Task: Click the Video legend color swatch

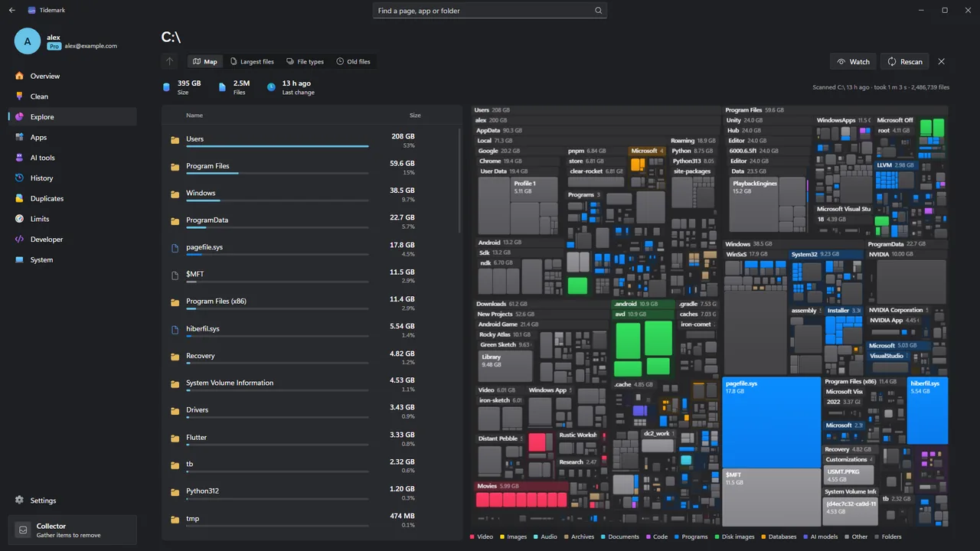Action: pos(472,536)
